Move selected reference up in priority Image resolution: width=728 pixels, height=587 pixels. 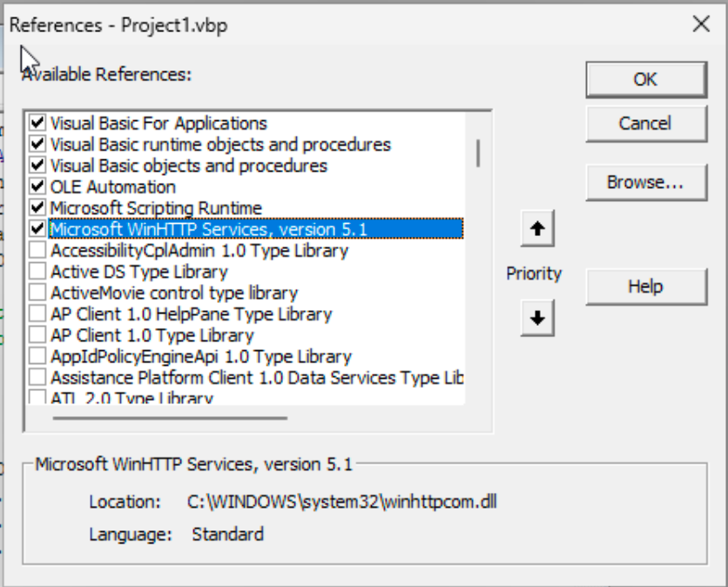pos(536,230)
